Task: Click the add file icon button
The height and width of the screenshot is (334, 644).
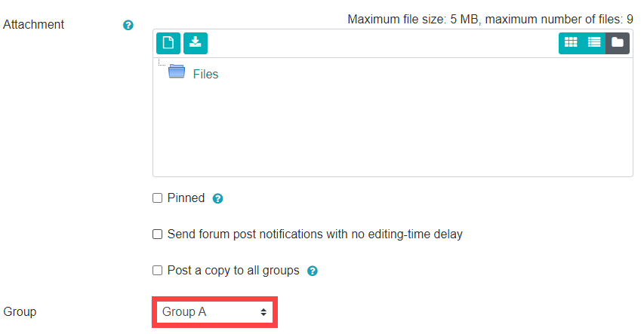Action: click(x=168, y=43)
